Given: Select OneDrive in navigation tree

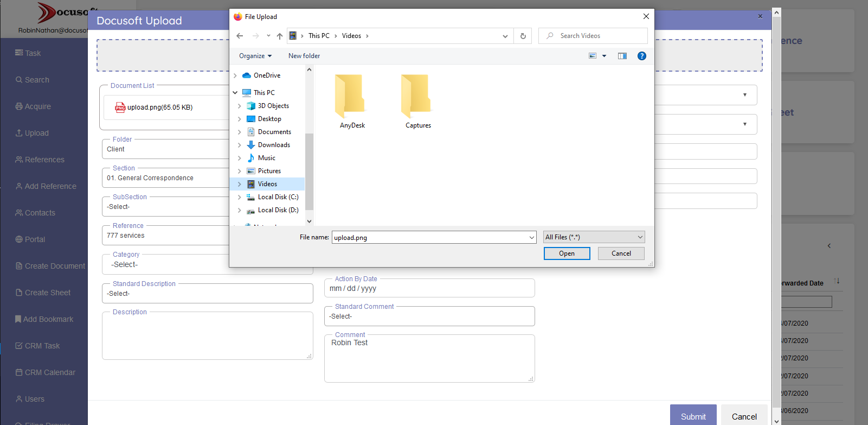Looking at the screenshot, I should 267,75.
